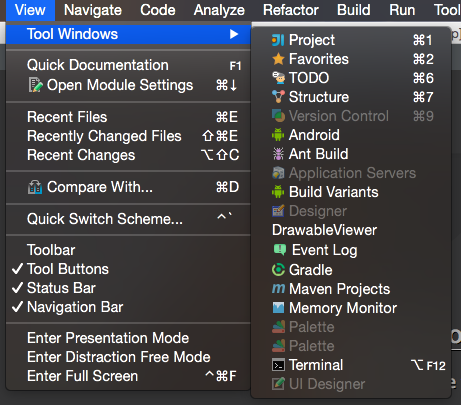
Task: Choose Enter Presentation Mode
Action: point(128,338)
